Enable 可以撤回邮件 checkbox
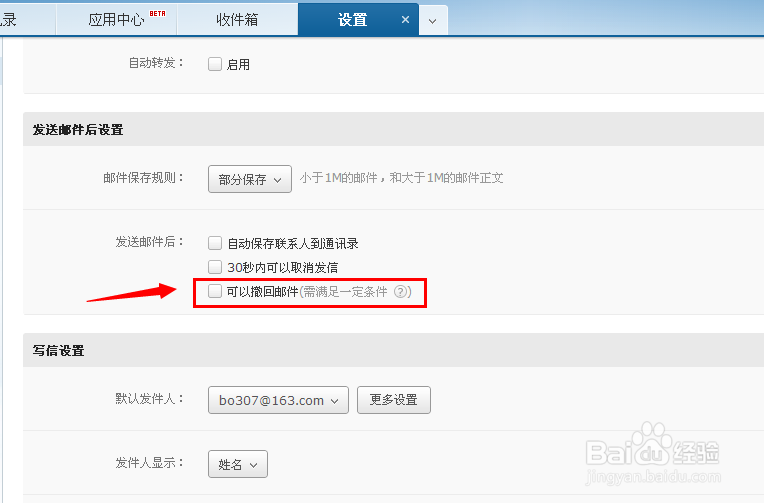764x503 pixels. [x=215, y=291]
